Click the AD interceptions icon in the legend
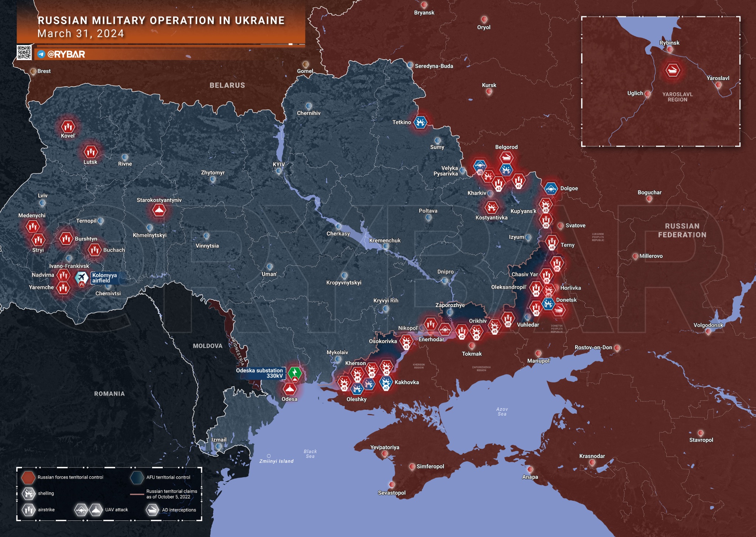 pos(152,510)
